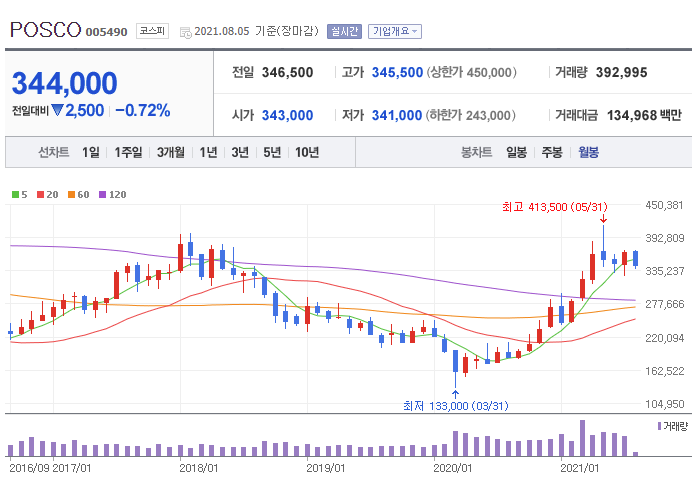
Task: Click the 450,381 y-axis price label
Action: coord(665,205)
